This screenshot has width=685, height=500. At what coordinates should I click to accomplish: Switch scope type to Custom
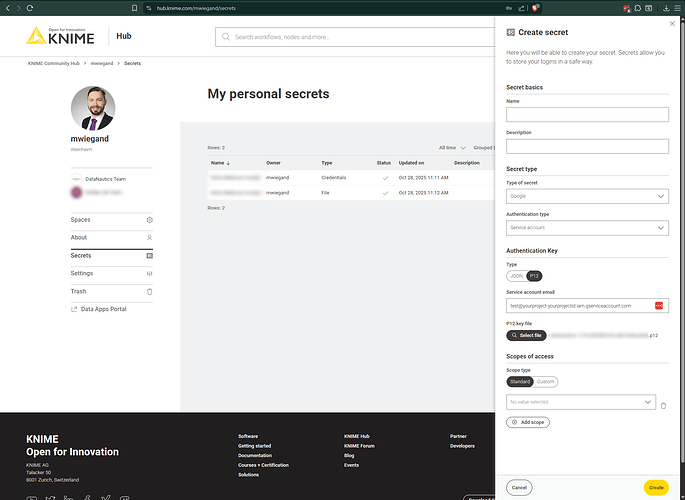(x=545, y=381)
